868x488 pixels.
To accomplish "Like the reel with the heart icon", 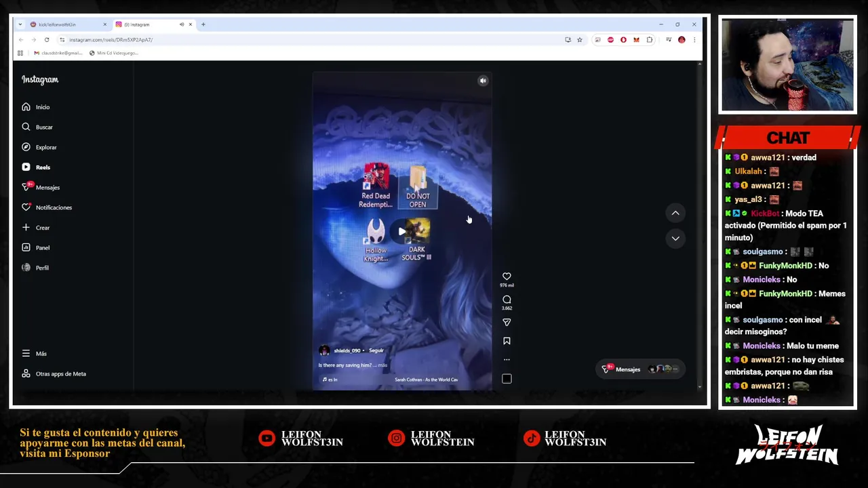I will pos(507,277).
